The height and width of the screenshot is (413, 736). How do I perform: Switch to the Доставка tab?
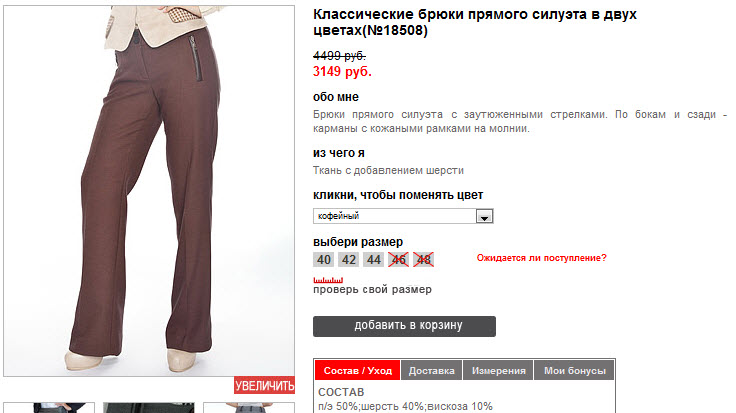pyautogui.click(x=431, y=370)
